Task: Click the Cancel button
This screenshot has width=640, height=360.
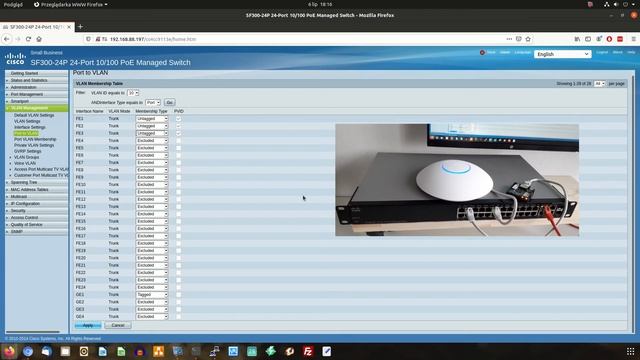Action: 118,325
